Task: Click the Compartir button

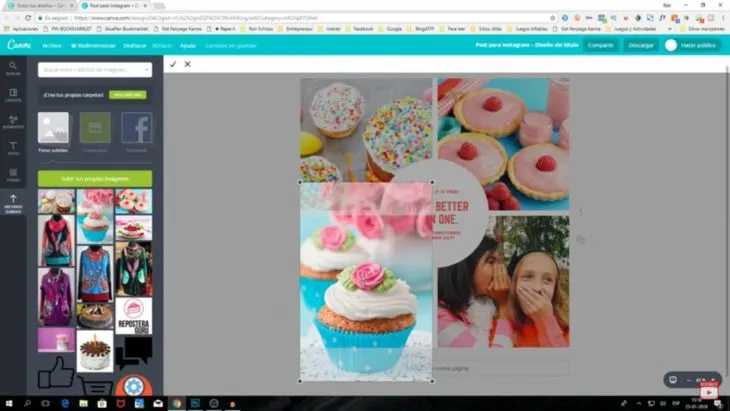Action: pos(601,45)
